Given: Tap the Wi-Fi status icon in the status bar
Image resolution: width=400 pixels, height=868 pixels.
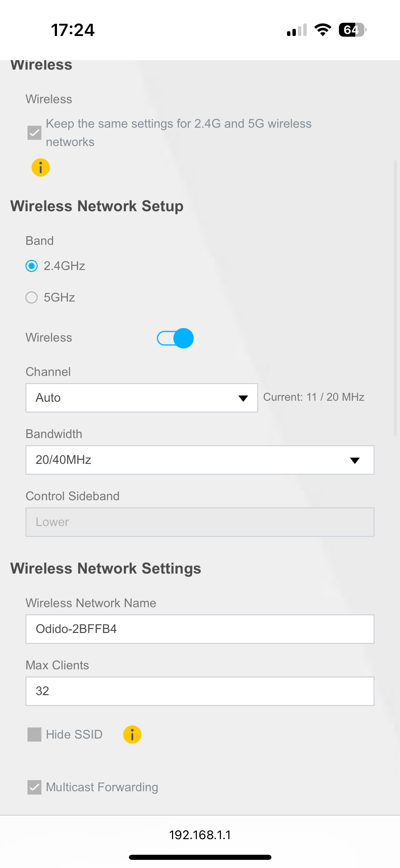Looking at the screenshot, I should coord(323,30).
